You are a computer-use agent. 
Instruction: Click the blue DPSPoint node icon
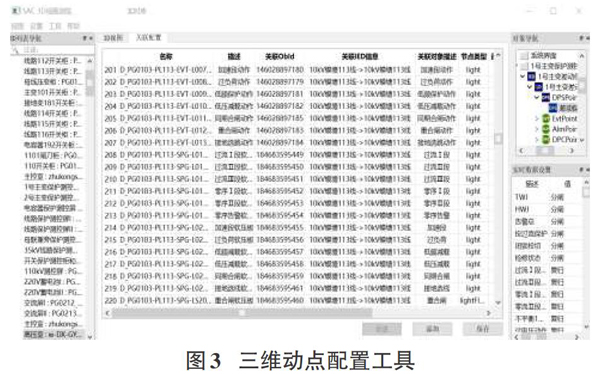546,98
